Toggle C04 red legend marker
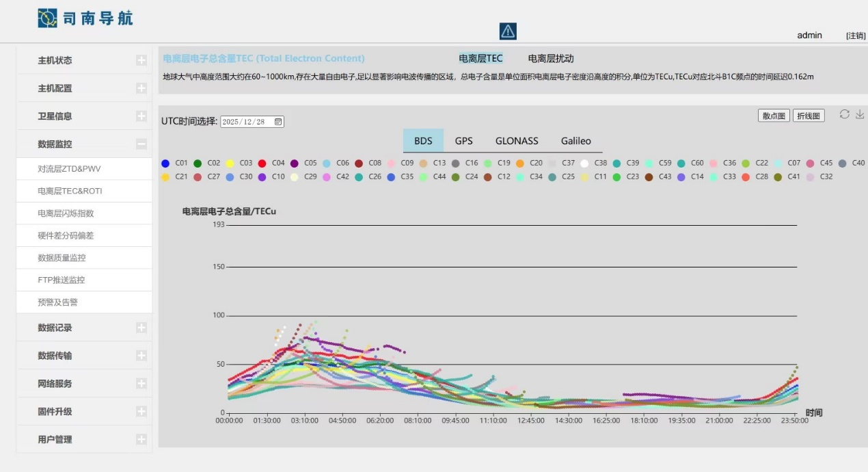The height and width of the screenshot is (472, 868). pos(262,163)
